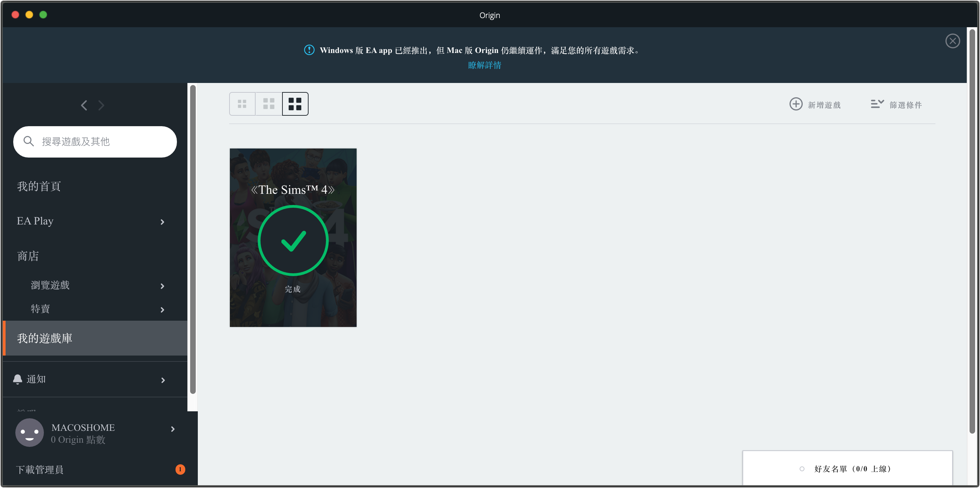
Task: Click the main window vertical scrollbar
Action: coord(972,232)
